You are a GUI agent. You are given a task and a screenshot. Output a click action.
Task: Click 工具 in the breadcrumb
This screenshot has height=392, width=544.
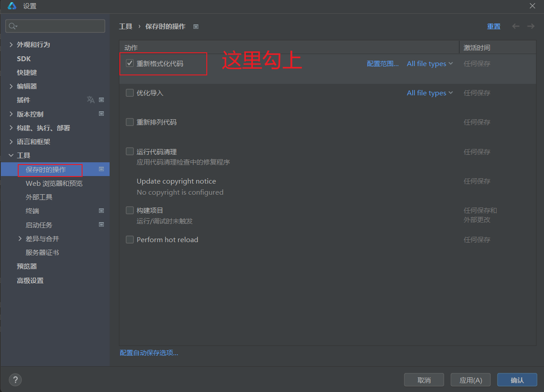[126, 26]
